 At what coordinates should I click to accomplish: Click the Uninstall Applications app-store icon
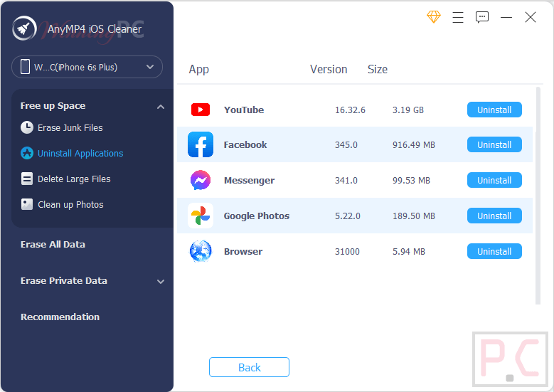27,153
